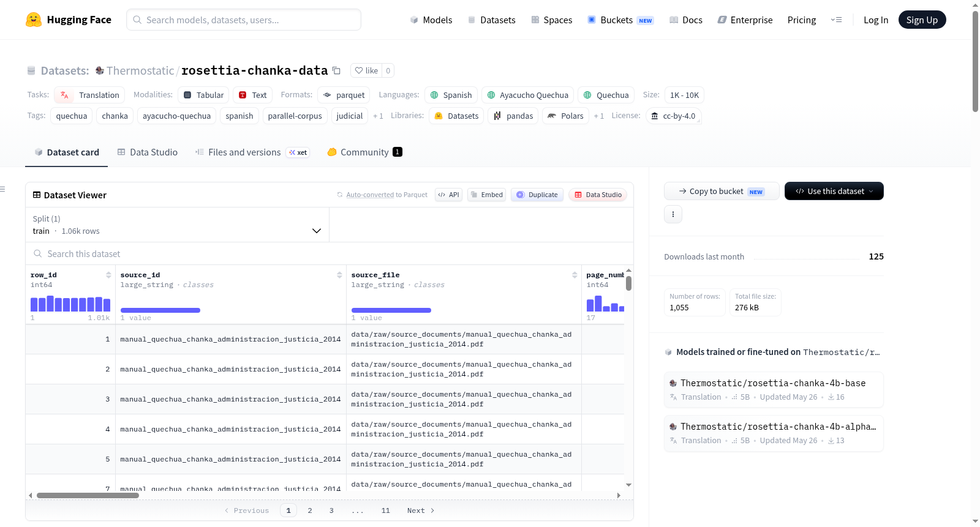980x527 pixels.
Task: Open the cc-by-4.0 license tag
Action: point(674,116)
